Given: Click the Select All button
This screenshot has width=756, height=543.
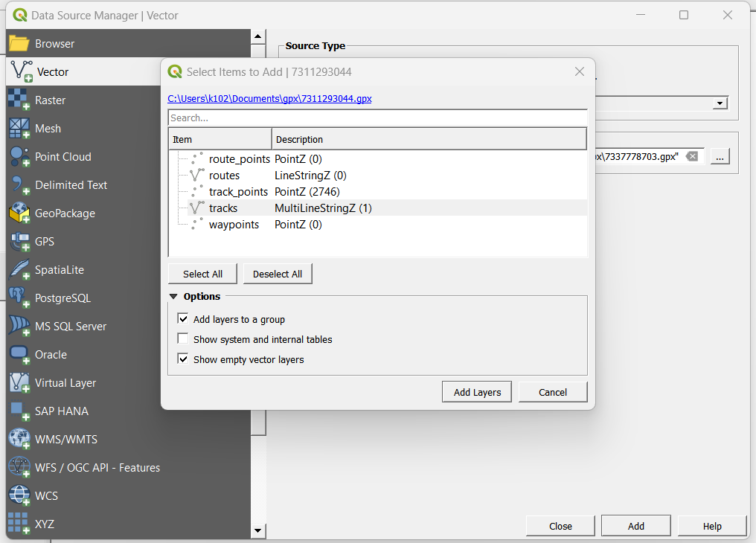Looking at the screenshot, I should click(202, 274).
